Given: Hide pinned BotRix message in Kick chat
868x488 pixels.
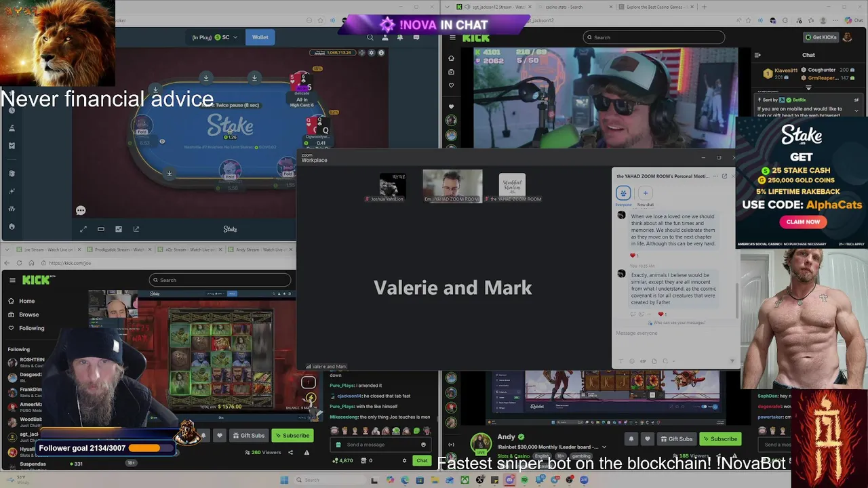Looking at the screenshot, I should click(x=856, y=100).
